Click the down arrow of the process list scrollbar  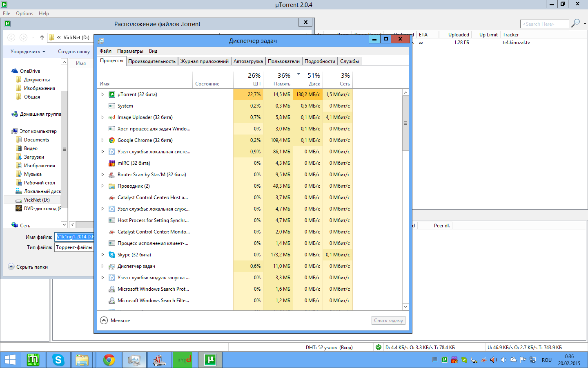[x=405, y=307]
